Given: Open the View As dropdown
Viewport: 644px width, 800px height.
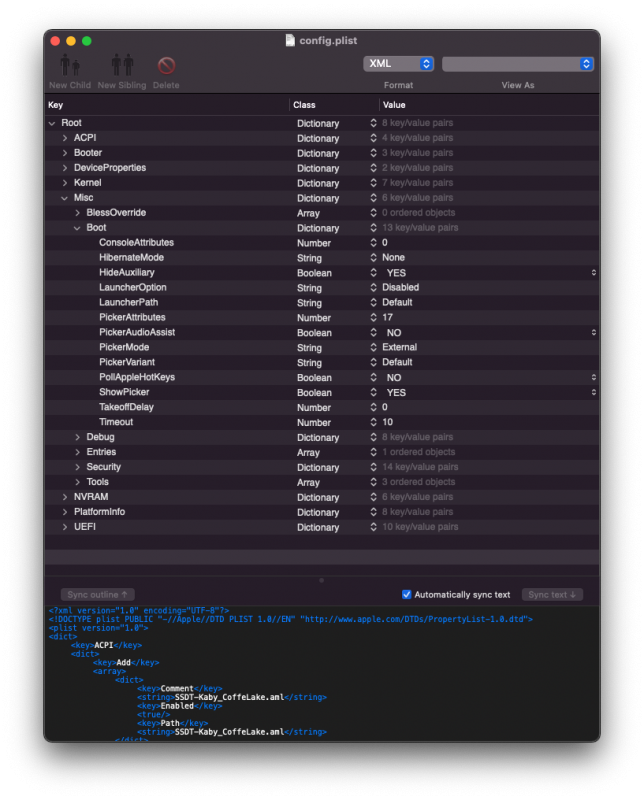Looking at the screenshot, I should tap(517, 64).
